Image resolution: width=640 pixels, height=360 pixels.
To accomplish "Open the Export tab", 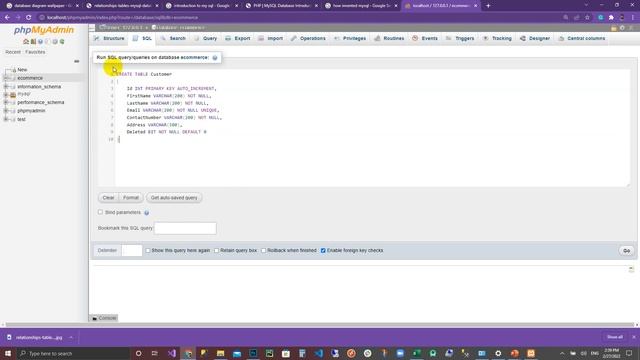I will coord(238,38).
